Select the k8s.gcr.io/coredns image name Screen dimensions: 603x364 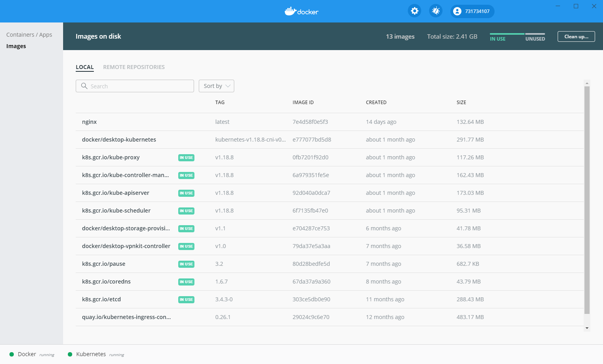point(106,282)
